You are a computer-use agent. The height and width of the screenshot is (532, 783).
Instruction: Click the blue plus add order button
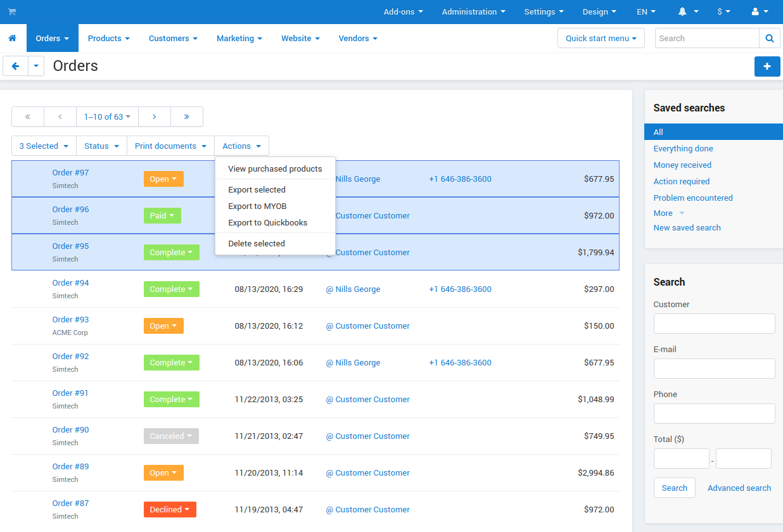click(x=767, y=66)
